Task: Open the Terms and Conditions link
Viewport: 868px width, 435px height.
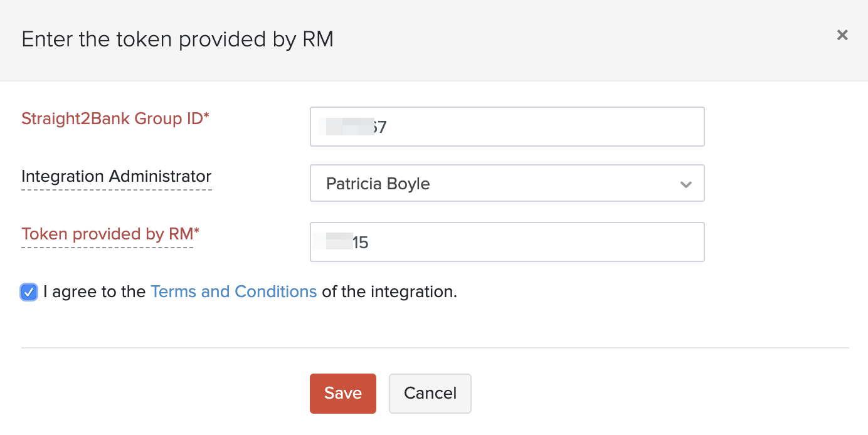Action: click(233, 292)
